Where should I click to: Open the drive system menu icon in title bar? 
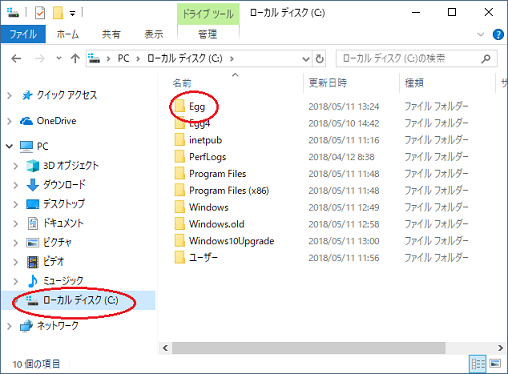[x=13, y=13]
